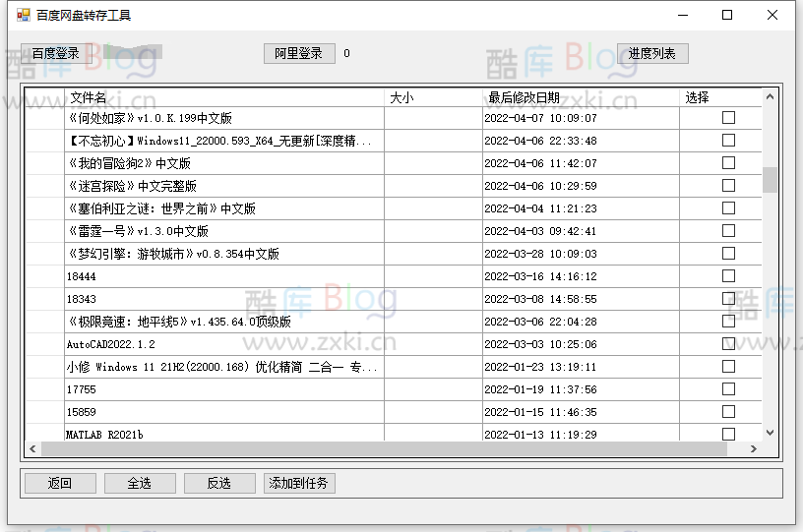803x532 pixels.
Task: Click date 2022-04-07 10:09:07
Action: (x=540, y=118)
